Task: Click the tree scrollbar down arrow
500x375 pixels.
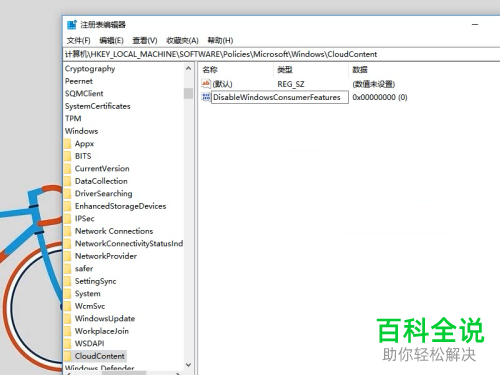Action: point(188,365)
